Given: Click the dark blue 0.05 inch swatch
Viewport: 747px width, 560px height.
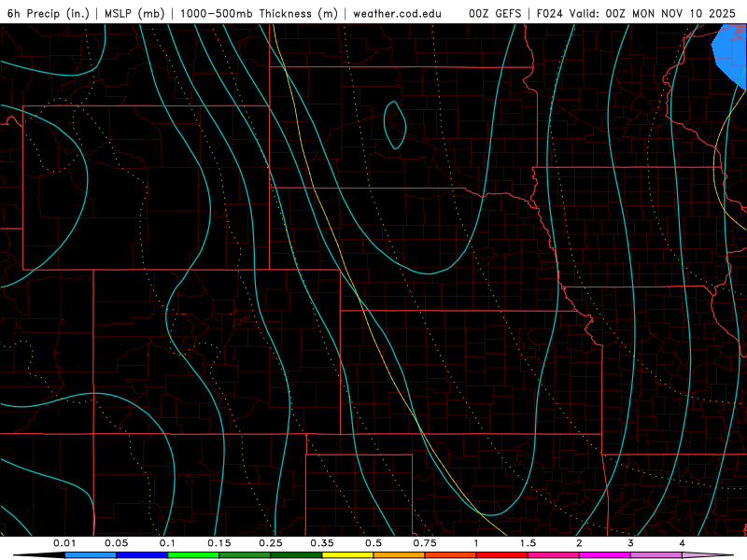Looking at the screenshot, I should pyautogui.click(x=142, y=555).
